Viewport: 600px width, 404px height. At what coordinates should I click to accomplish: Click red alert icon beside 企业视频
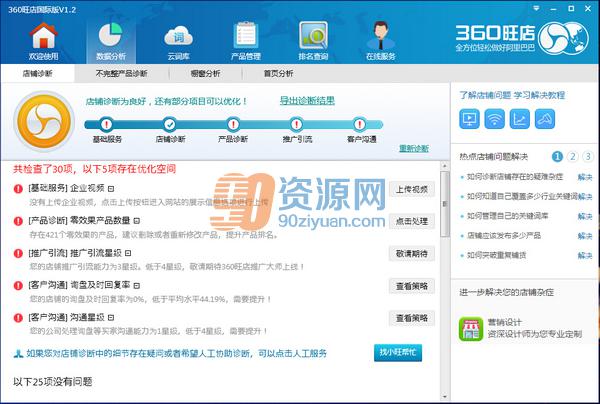pos(18,189)
